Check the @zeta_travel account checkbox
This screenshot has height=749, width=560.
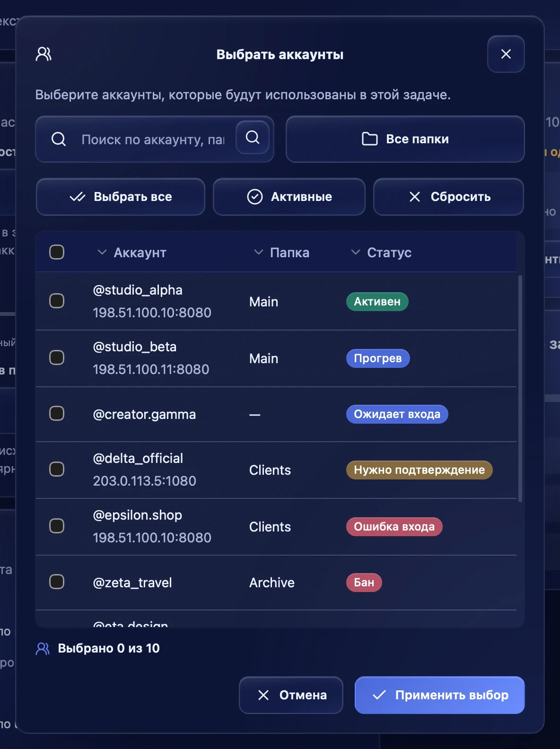(57, 582)
